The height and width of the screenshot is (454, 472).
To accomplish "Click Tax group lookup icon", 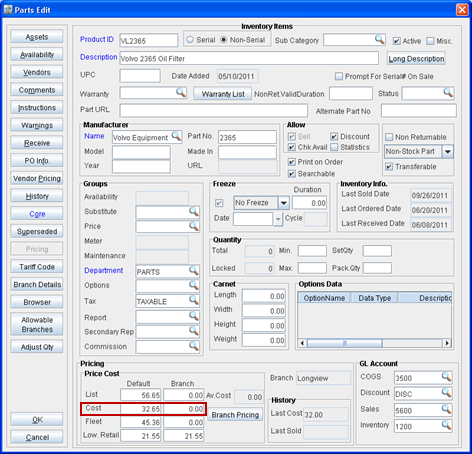I will (194, 300).
